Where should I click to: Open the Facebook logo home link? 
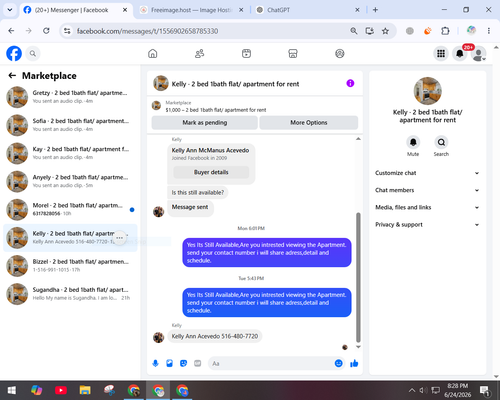14,53
